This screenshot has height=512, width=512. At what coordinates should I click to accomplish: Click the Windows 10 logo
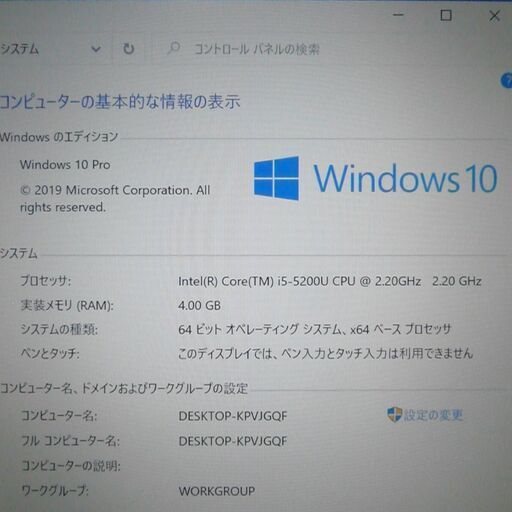click(375, 178)
